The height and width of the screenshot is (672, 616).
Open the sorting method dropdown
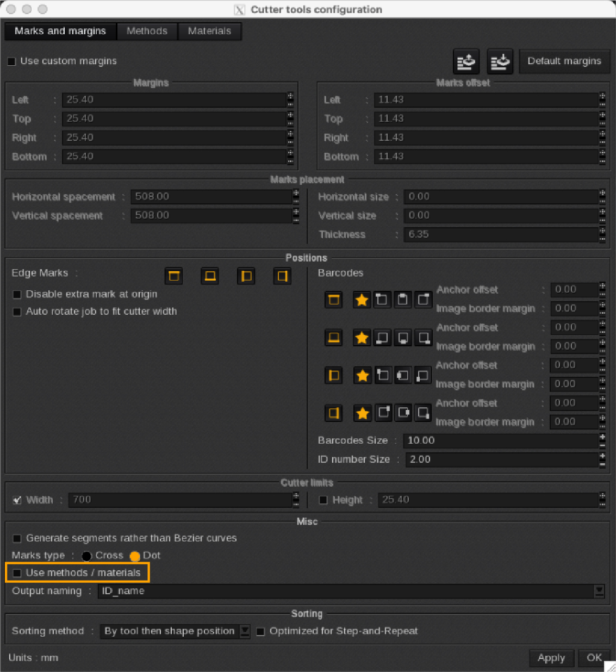pyautogui.click(x=244, y=631)
